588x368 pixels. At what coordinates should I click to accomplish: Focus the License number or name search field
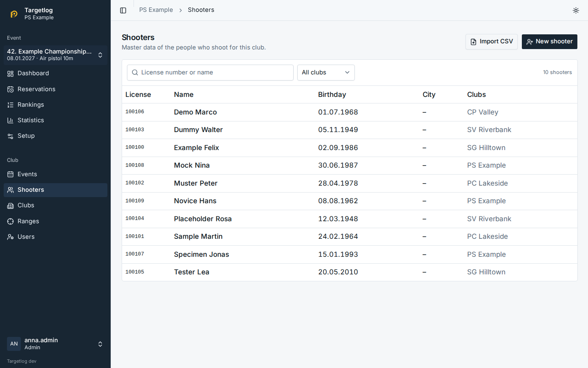pos(210,72)
